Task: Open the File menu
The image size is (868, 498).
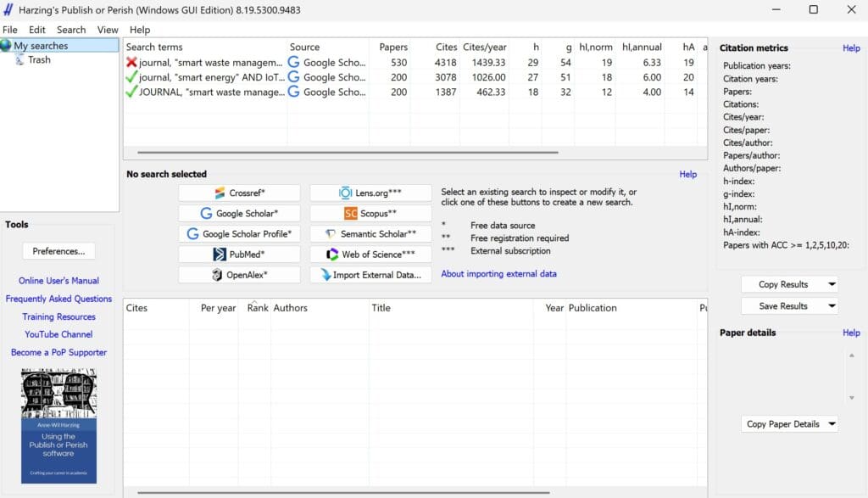Action: coord(10,30)
